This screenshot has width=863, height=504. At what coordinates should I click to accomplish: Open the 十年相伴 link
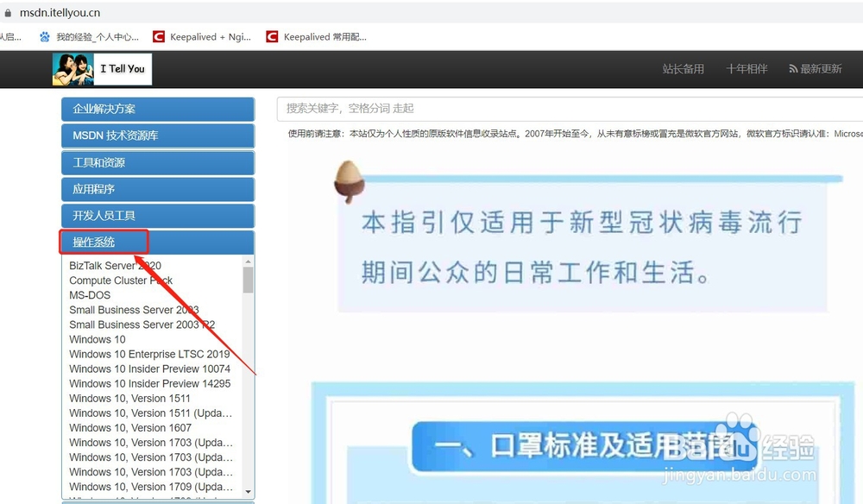point(746,69)
